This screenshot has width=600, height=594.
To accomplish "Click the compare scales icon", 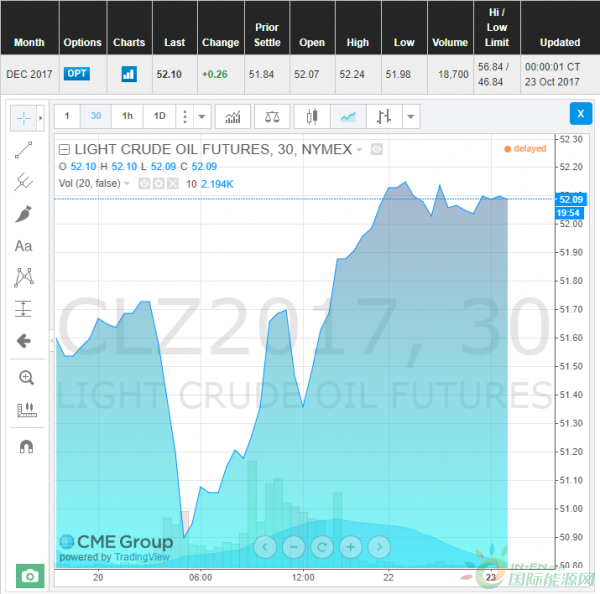I will (x=272, y=116).
